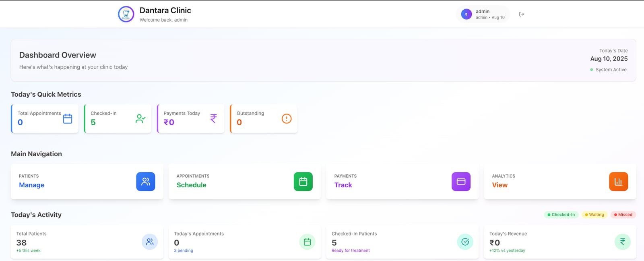Click the green Appointments calendar icon
The height and width of the screenshot is (261, 644).
[x=303, y=182]
